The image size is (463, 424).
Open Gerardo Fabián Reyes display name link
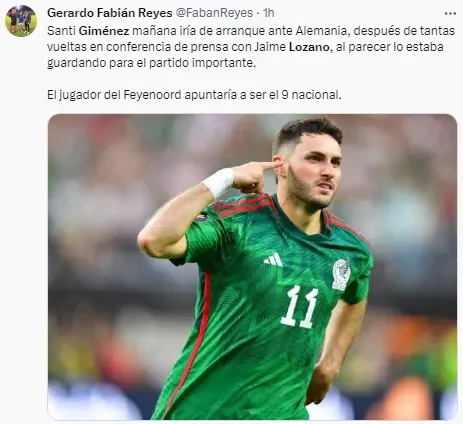(110, 13)
